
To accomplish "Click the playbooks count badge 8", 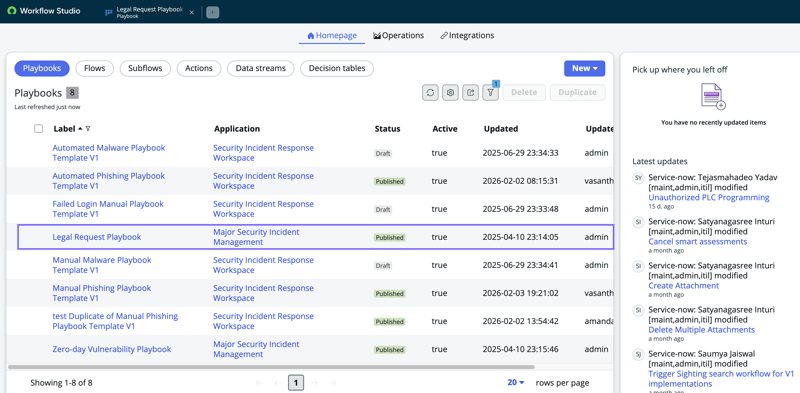I will [x=72, y=93].
